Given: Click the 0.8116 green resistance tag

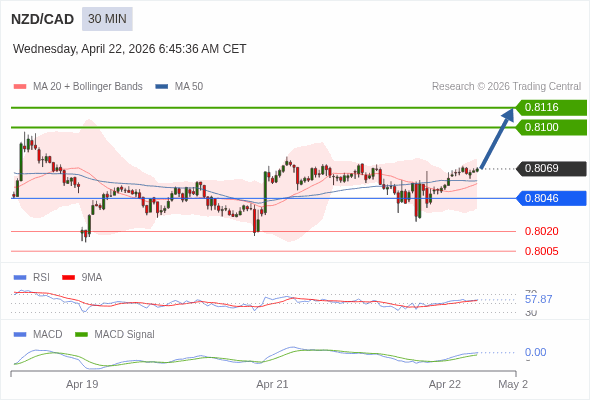Looking at the screenshot, I should 551,108.
